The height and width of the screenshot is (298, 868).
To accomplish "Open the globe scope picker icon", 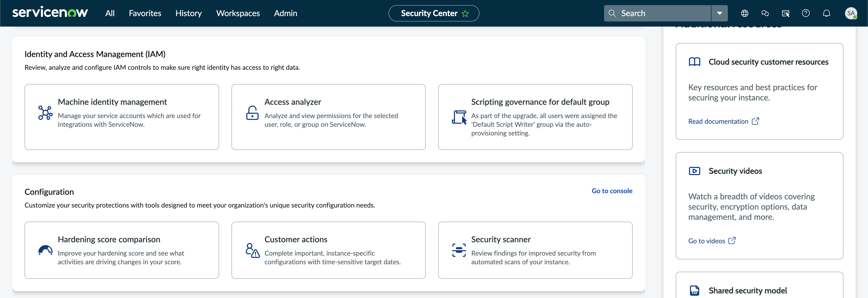I will 744,13.
